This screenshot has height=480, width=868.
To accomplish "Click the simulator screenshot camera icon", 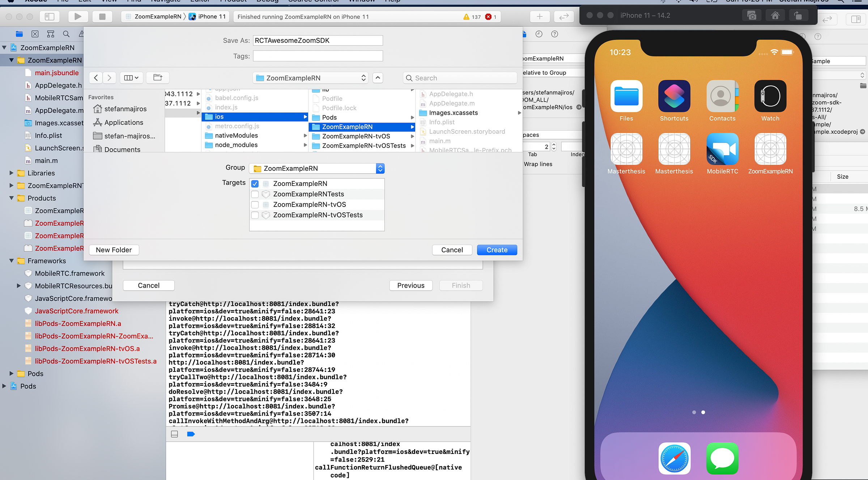I will (x=752, y=16).
